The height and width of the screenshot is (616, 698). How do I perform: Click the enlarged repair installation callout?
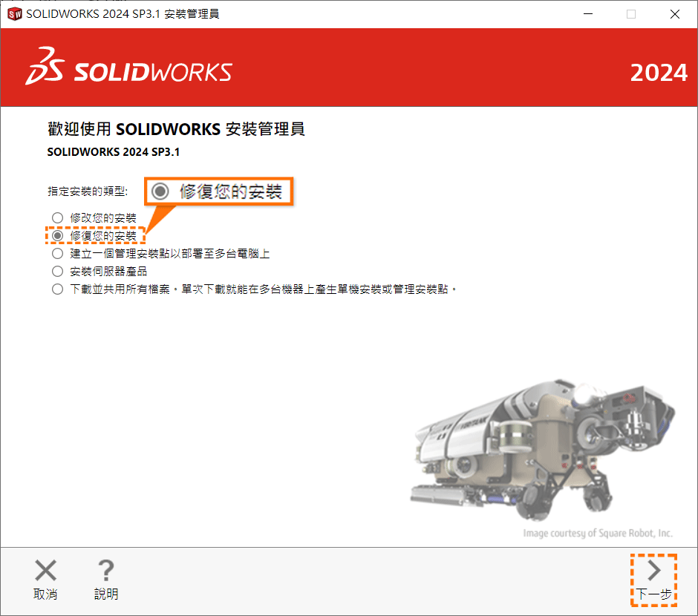click(218, 191)
